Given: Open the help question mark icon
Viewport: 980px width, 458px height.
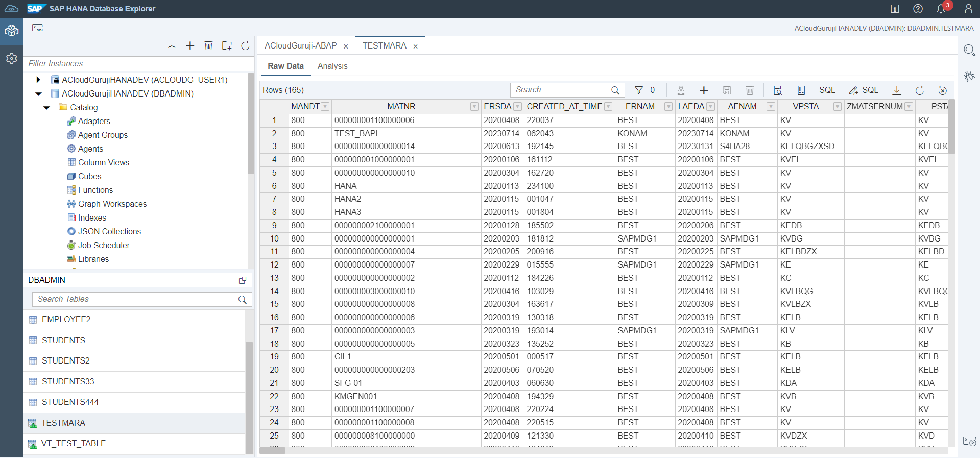Looking at the screenshot, I should (918, 9).
